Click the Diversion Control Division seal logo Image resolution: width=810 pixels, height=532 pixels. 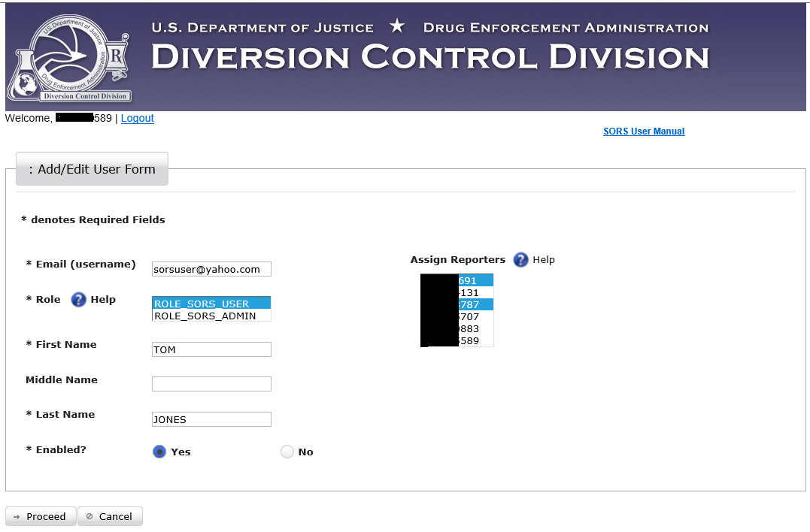(x=68, y=58)
